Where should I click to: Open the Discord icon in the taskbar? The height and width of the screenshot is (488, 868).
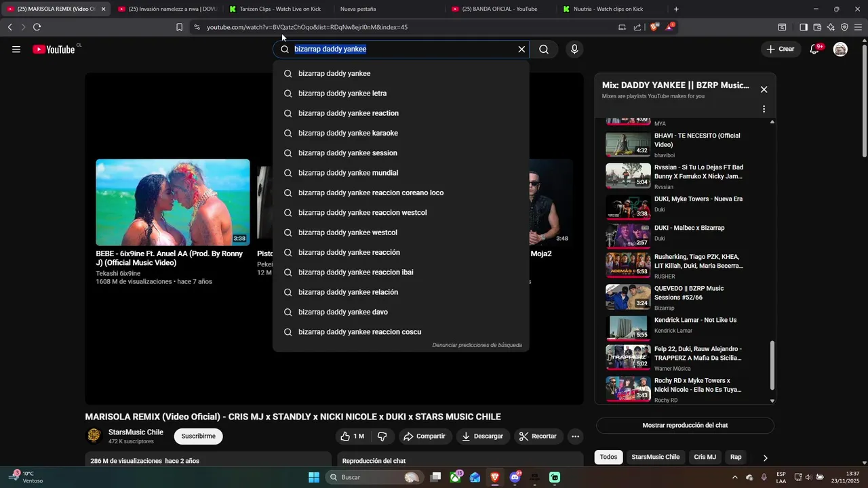click(515, 477)
